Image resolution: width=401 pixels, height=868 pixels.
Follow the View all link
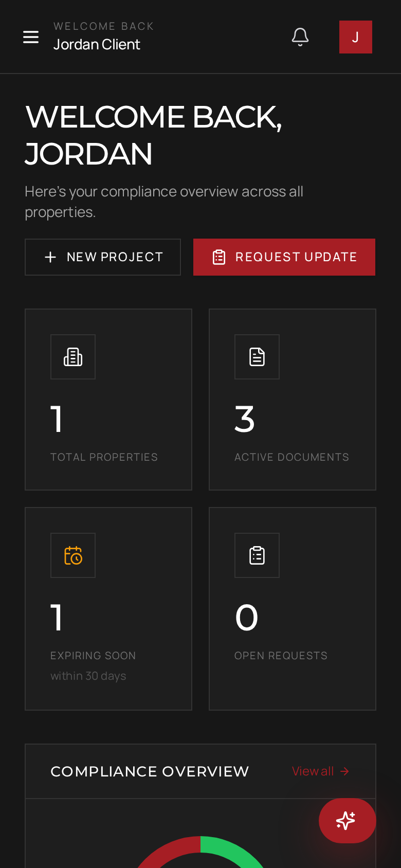(x=321, y=771)
